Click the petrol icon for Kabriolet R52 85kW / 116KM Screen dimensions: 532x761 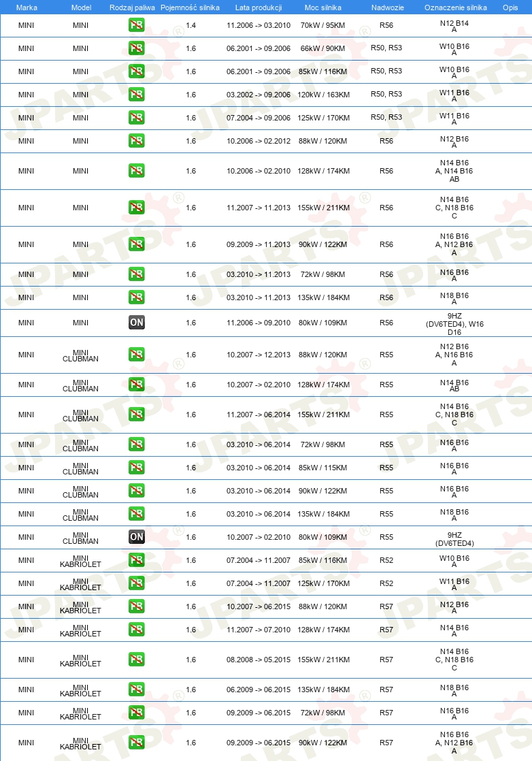point(136,560)
